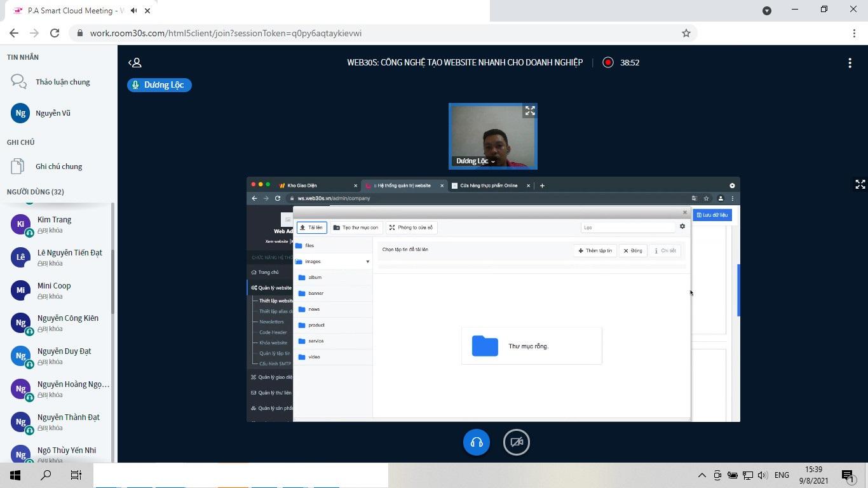Open the Windows notification center
The width and height of the screenshot is (868, 488).
848,475
